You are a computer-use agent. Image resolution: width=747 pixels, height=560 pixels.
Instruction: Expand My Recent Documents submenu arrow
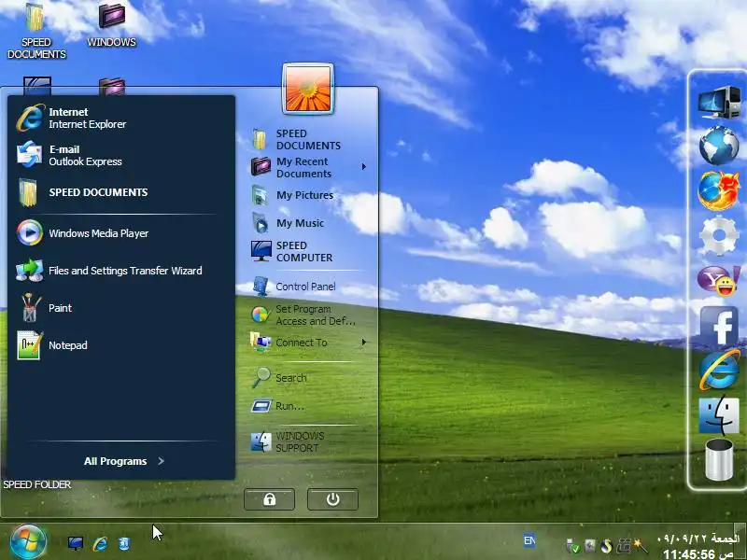(x=364, y=167)
